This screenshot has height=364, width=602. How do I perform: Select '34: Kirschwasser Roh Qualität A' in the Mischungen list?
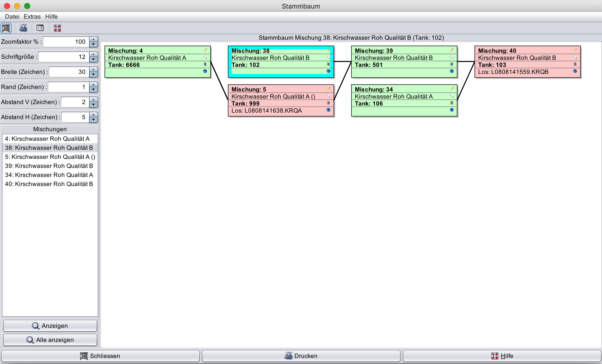point(49,175)
